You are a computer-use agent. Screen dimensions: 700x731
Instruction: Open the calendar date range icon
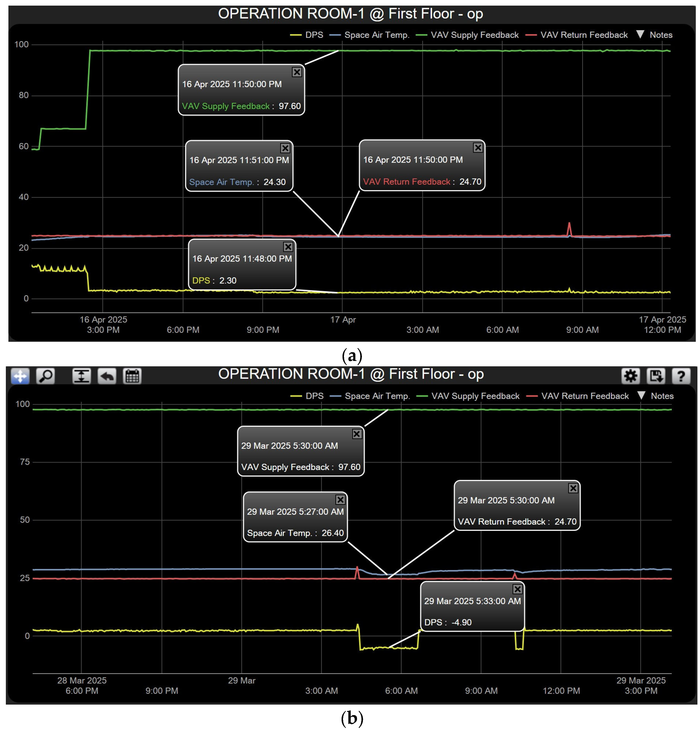(132, 376)
